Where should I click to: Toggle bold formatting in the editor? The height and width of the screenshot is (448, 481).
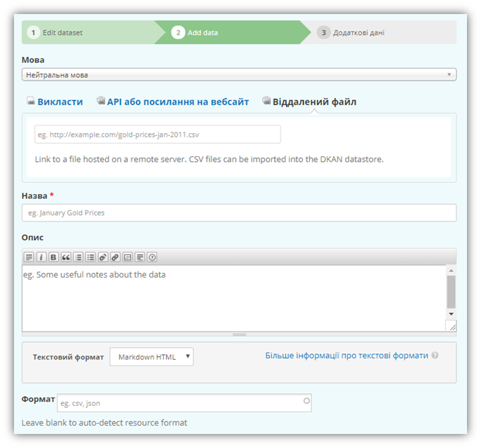(x=53, y=257)
